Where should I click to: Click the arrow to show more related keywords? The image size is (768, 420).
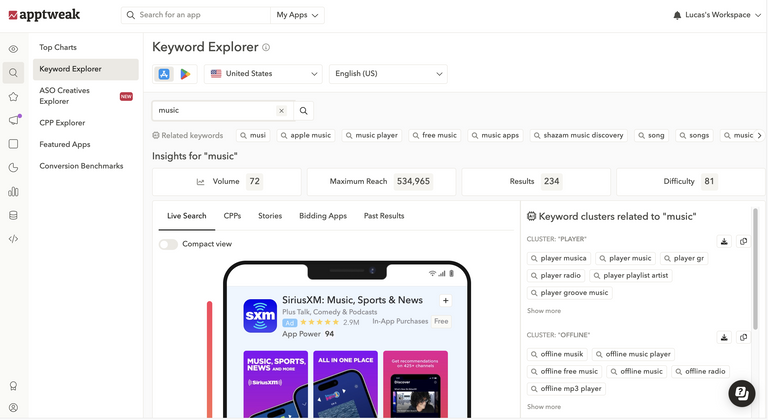click(760, 135)
